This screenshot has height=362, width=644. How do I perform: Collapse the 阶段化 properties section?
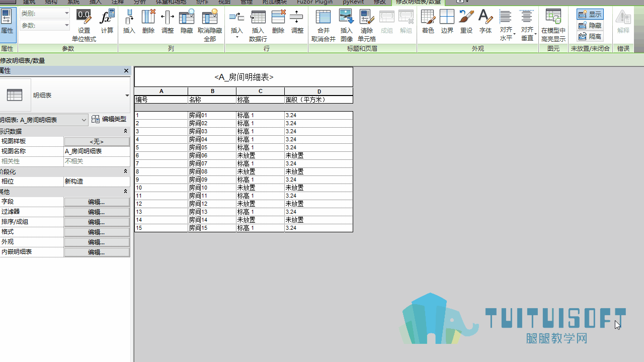(x=125, y=171)
